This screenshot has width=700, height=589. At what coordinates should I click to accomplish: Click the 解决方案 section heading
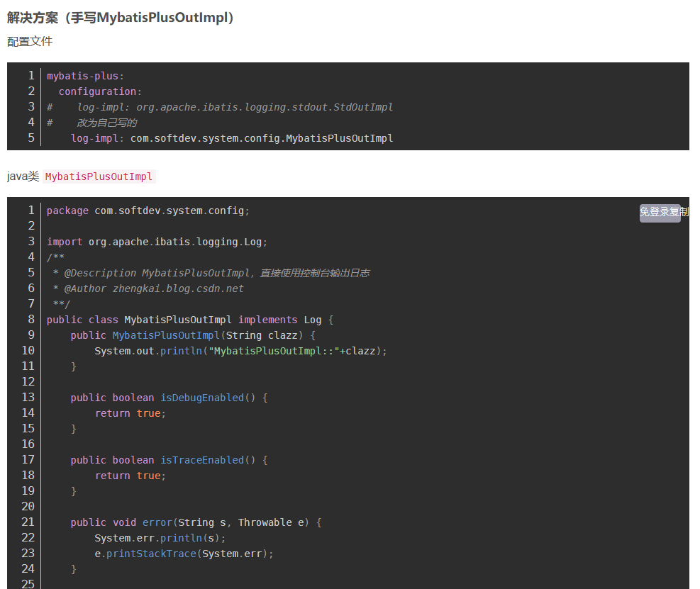[x=120, y=18]
